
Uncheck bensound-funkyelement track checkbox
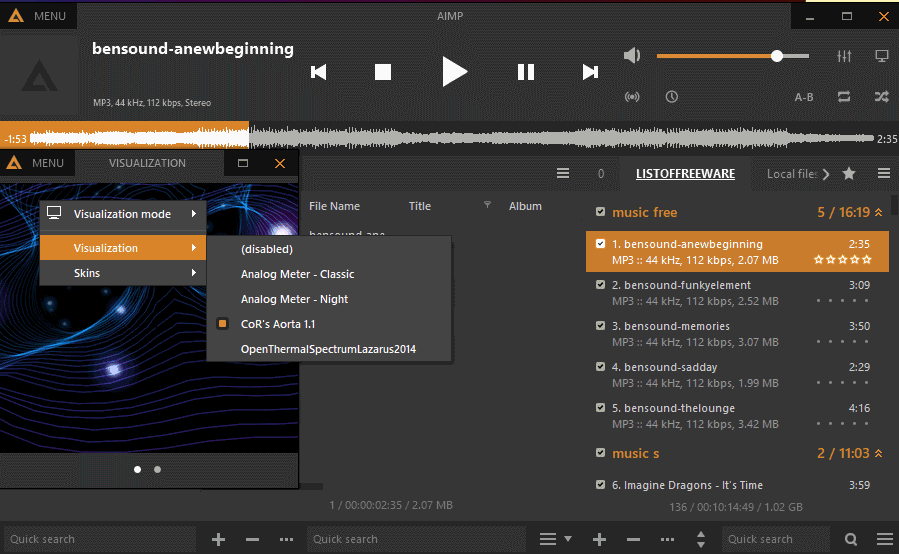[x=600, y=284]
